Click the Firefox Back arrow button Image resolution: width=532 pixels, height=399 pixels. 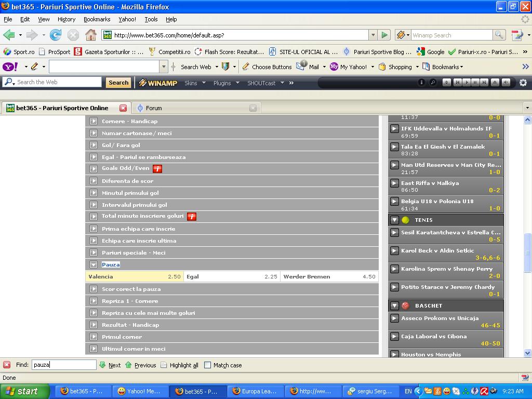pos(9,35)
